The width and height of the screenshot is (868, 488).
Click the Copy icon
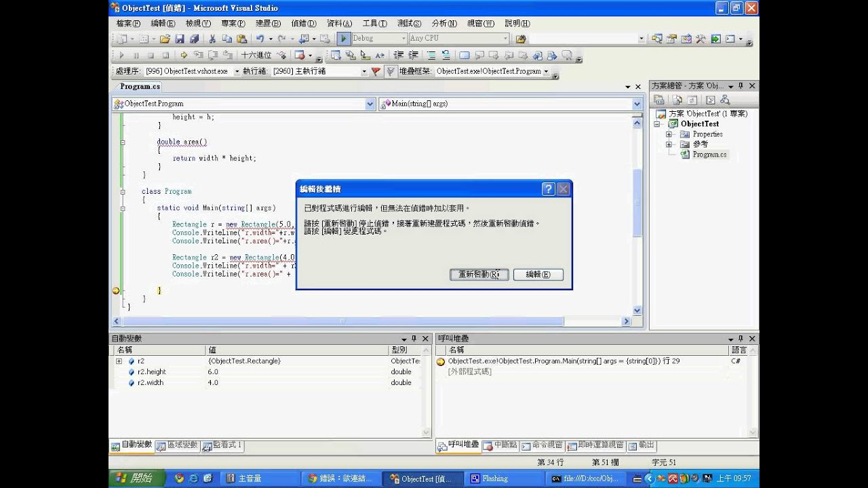226,39
